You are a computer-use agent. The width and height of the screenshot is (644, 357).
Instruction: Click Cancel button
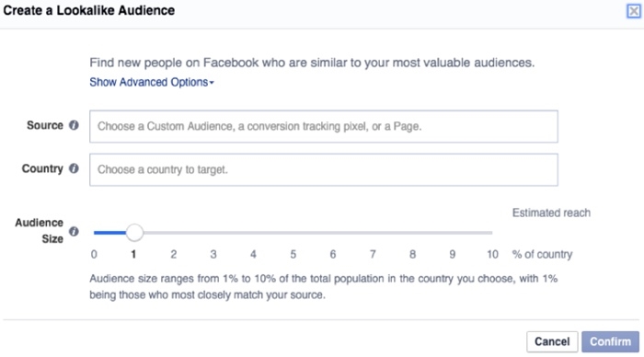pos(552,341)
